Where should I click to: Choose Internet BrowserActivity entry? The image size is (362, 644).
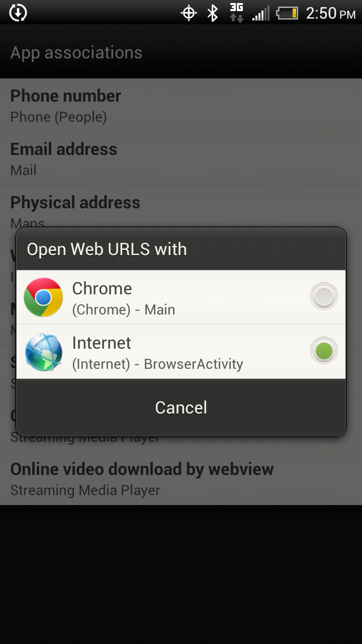tap(181, 352)
